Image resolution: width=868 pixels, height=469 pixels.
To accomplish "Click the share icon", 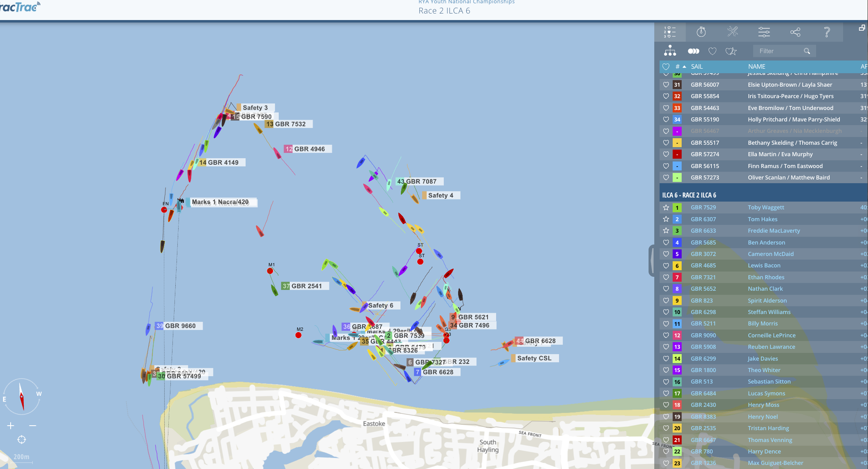I will (x=795, y=32).
